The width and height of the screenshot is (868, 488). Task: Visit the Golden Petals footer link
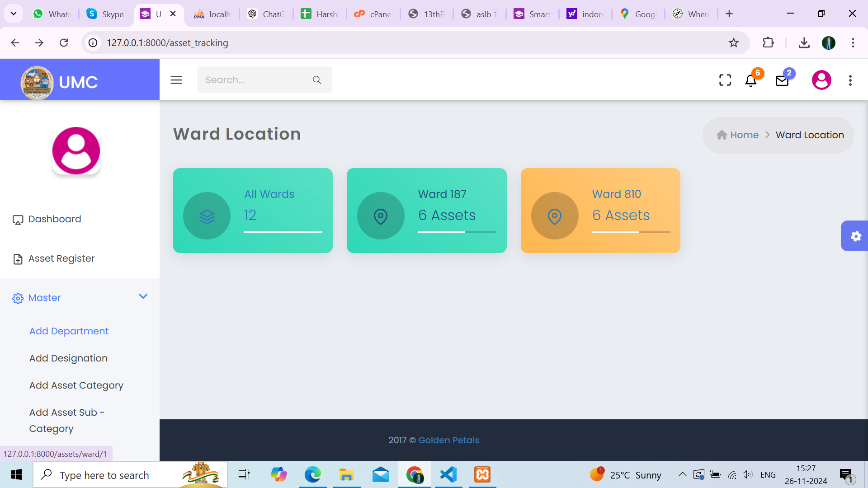click(448, 440)
